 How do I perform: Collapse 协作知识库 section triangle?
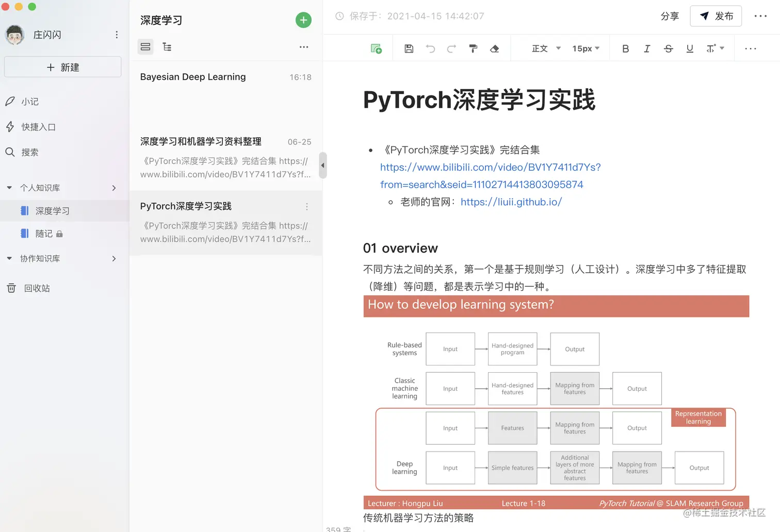pos(9,258)
